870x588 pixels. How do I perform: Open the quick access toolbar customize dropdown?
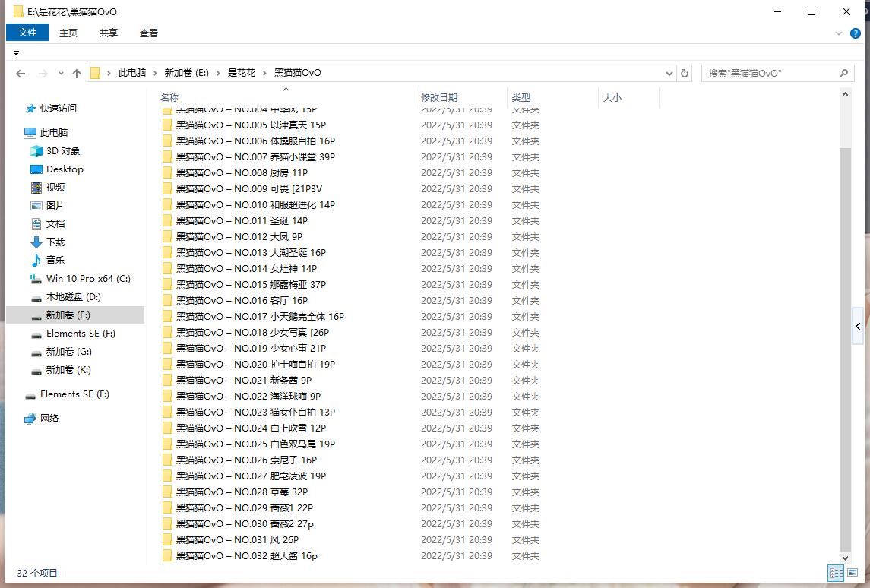[x=16, y=53]
